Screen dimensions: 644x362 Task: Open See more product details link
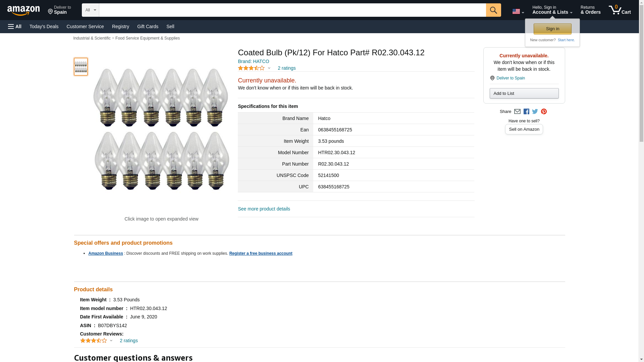click(x=264, y=209)
